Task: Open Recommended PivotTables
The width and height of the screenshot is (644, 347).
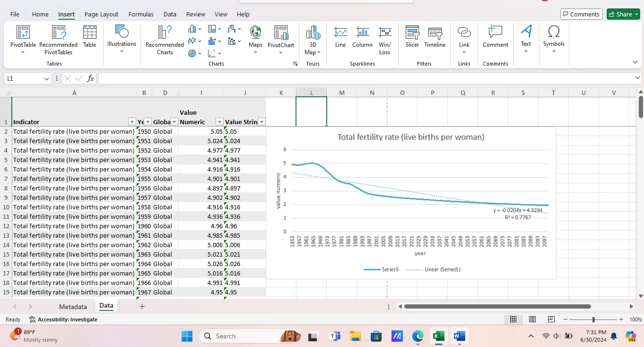Action: 58,40
